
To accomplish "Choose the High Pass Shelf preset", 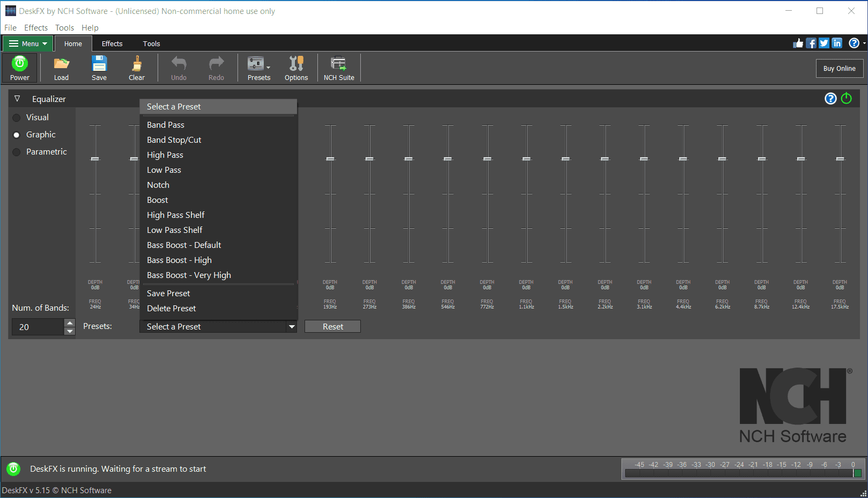I will pos(218,215).
